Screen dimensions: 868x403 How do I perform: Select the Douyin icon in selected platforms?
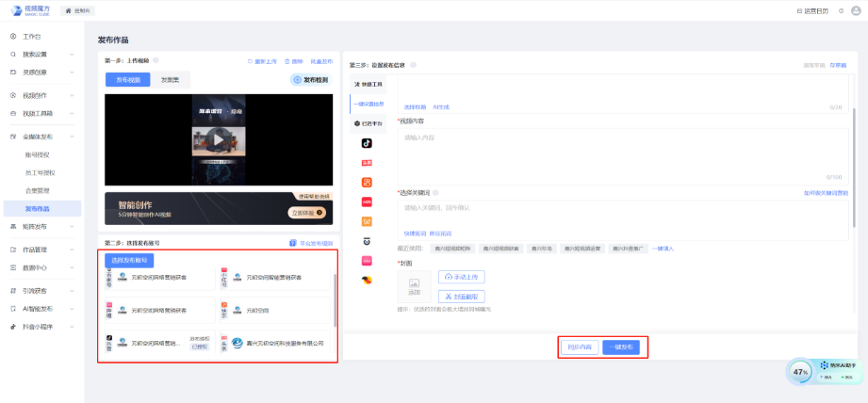pyautogui.click(x=367, y=144)
